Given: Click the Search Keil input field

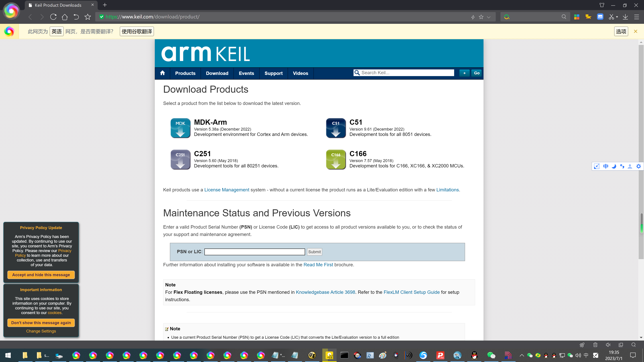Looking at the screenshot, I should (404, 73).
